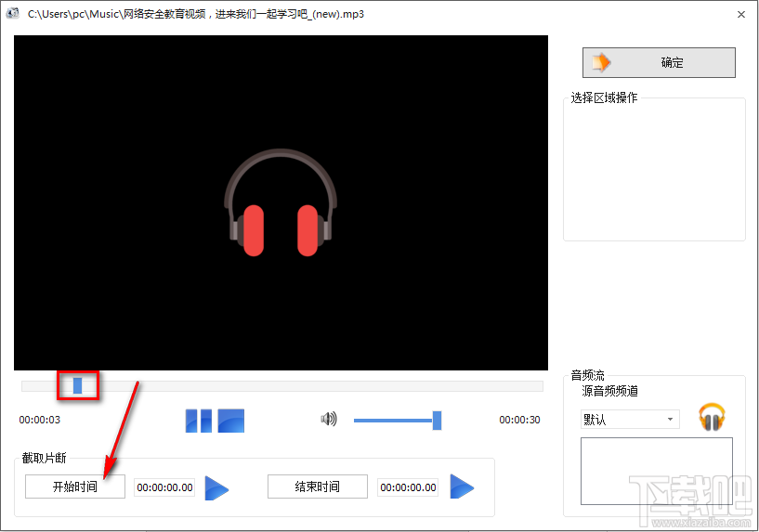Viewport: 759px width, 532px height.
Task: Preview from end time with the blue play arrow
Action: coord(462,487)
